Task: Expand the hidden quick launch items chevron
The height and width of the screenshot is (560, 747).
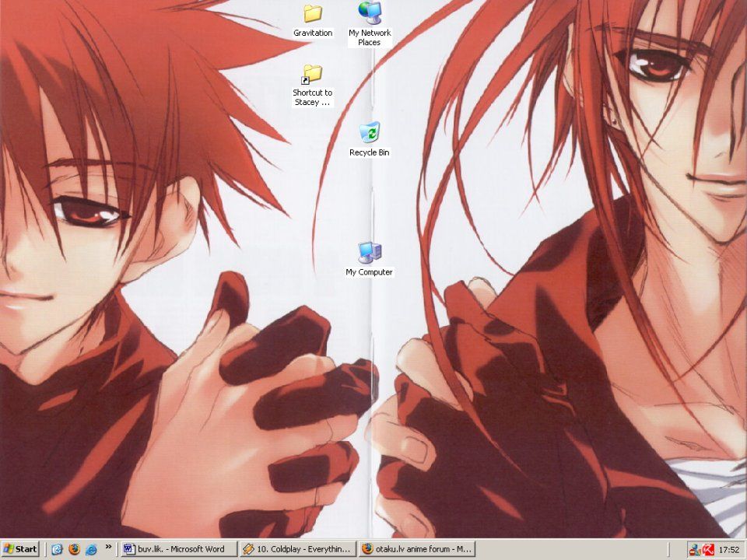Action: pos(108,547)
